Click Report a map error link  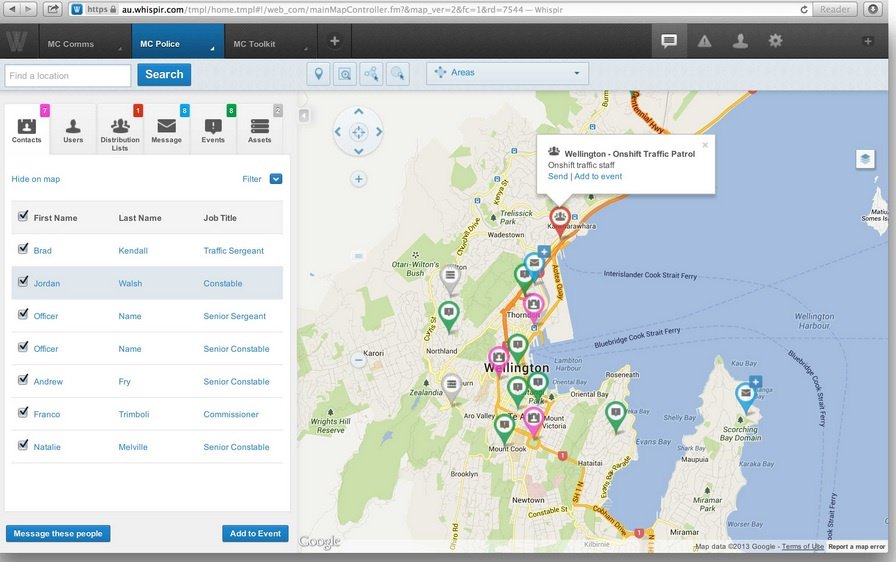[x=857, y=547]
